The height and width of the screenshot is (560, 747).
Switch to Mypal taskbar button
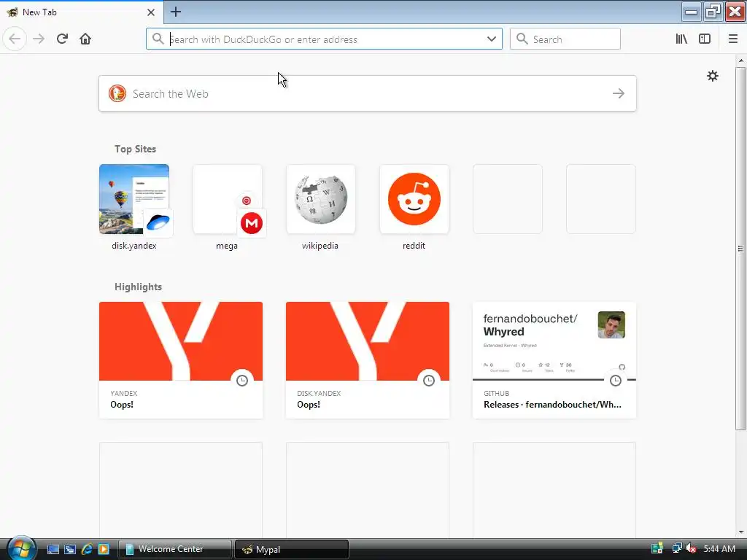coord(292,549)
